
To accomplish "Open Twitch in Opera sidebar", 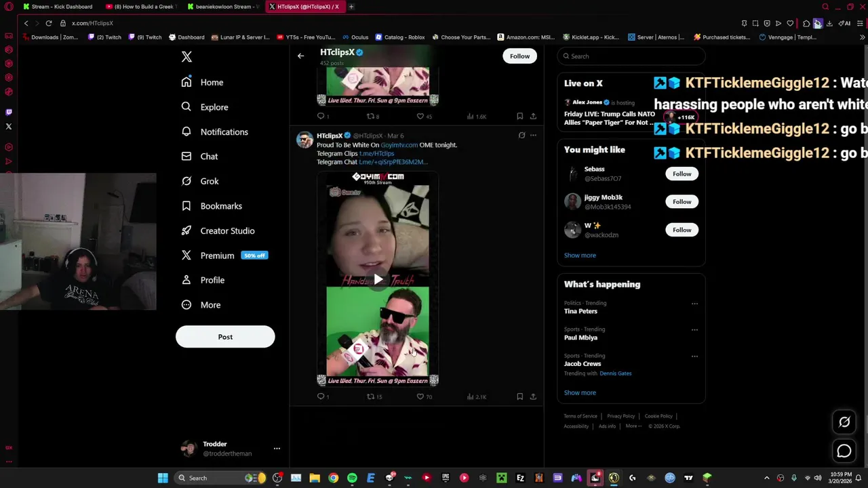I will [x=9, y=112].
